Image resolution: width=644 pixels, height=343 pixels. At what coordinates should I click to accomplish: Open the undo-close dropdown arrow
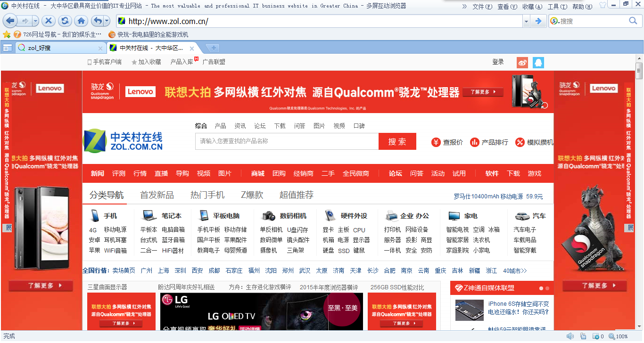click(107, 21)
